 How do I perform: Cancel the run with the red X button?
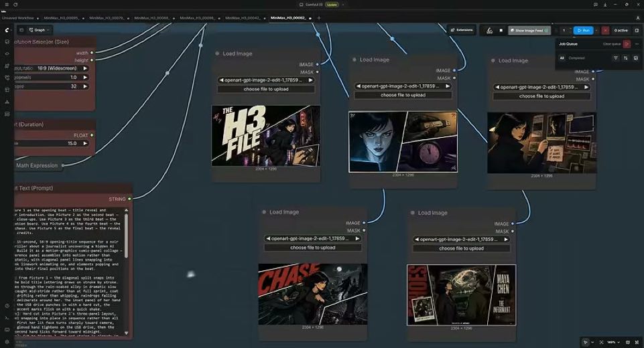click(605, 30)
